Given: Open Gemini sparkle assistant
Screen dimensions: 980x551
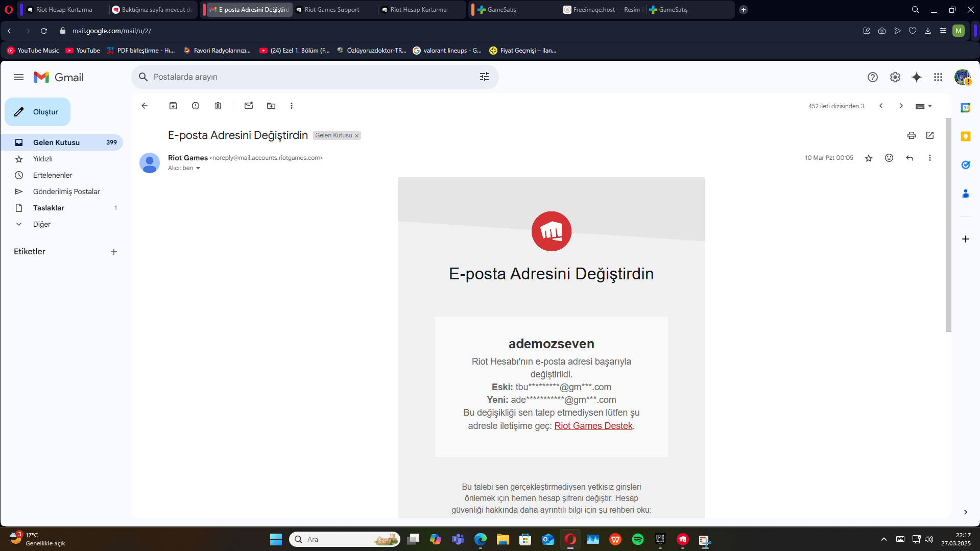Looking at the screenshot, I should [x=917, y=77].
